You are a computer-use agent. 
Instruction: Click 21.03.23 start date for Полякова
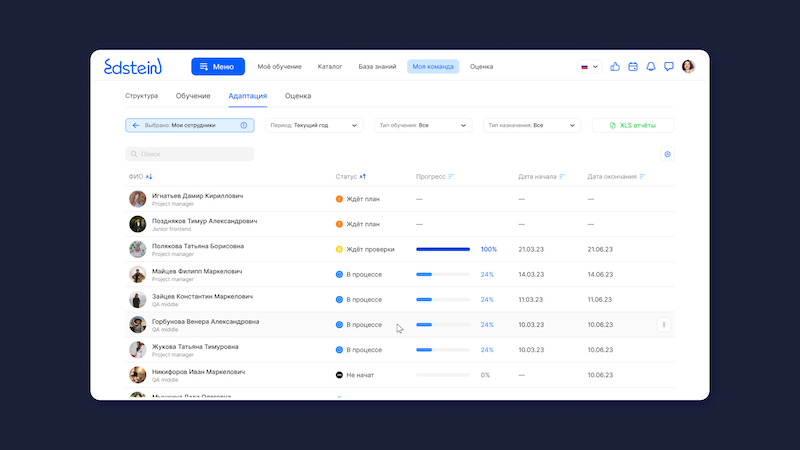pyautogui.click(x=531, y=249)
